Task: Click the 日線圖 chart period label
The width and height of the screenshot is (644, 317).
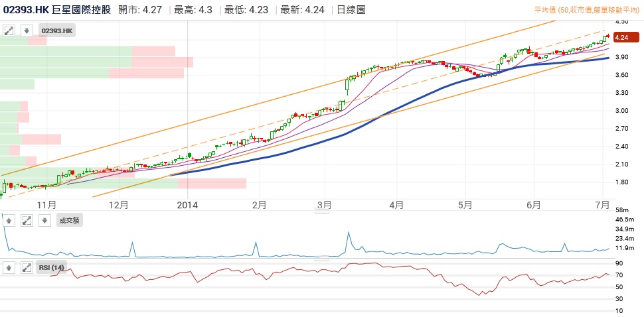Action: 351,10
